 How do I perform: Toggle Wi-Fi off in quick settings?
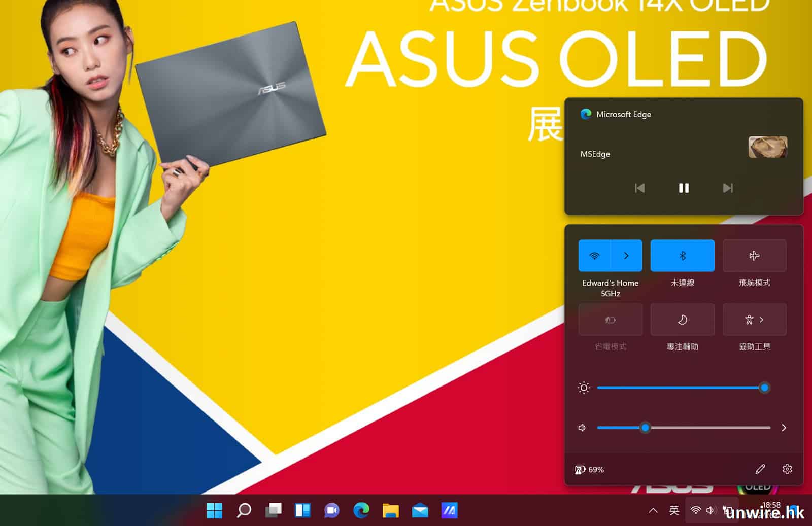point(594,256)
